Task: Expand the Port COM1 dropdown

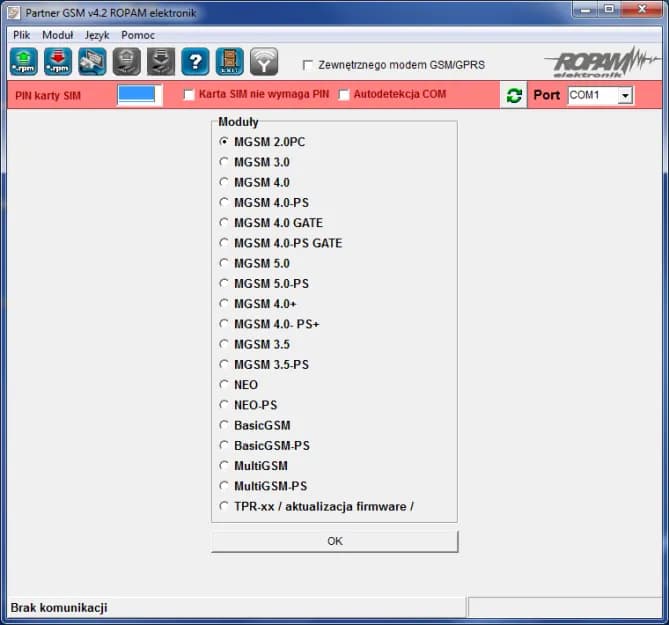Action: [x=625, y=96]
